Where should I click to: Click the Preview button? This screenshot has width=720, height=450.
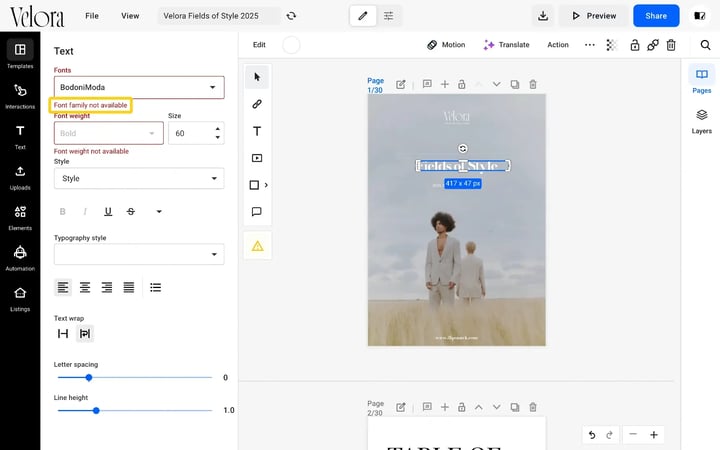pos(594,16)
